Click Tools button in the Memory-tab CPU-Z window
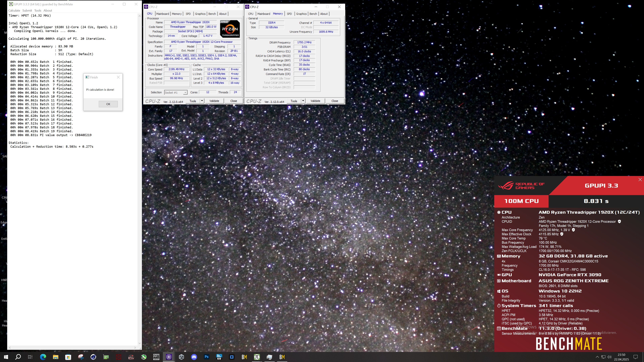 point(294,101)
